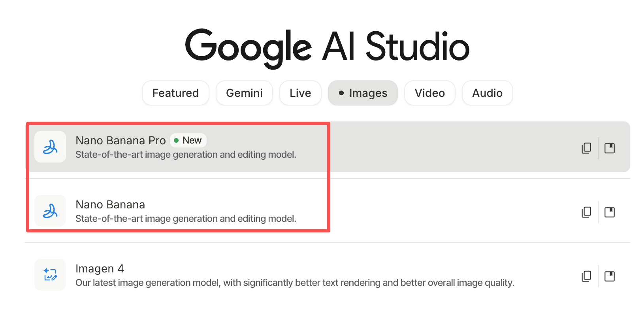Click the Google AI Studio heading
The image size is (644, 310).
(x=327, y=47)
